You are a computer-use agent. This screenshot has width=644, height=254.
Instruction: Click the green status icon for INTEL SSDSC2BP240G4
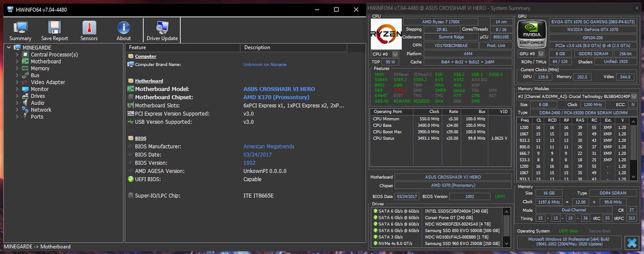[374, 211]
